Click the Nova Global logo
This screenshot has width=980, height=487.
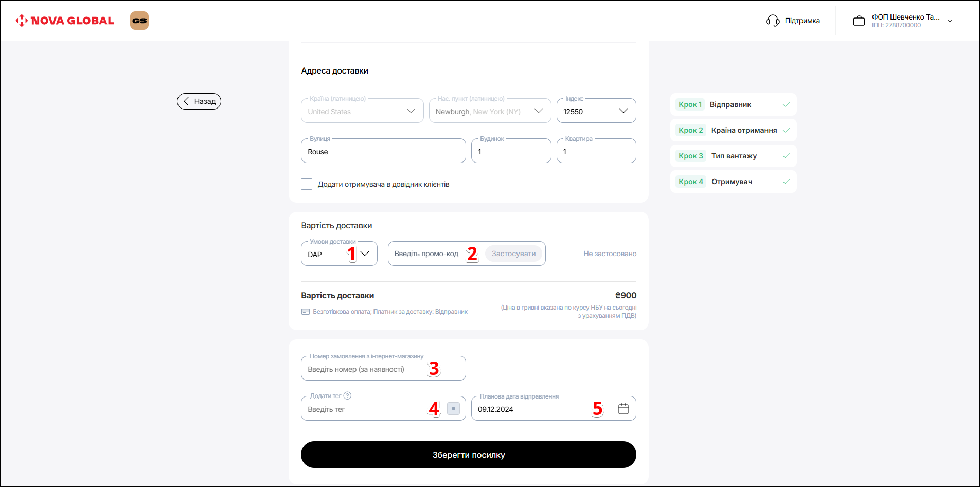(x=65, y=21)
